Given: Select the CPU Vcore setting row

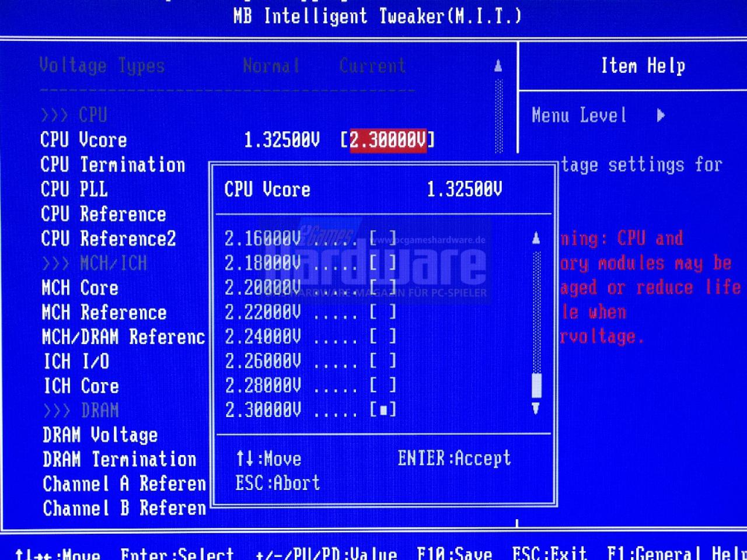Looking at the screenshot, I should point(238,140).
